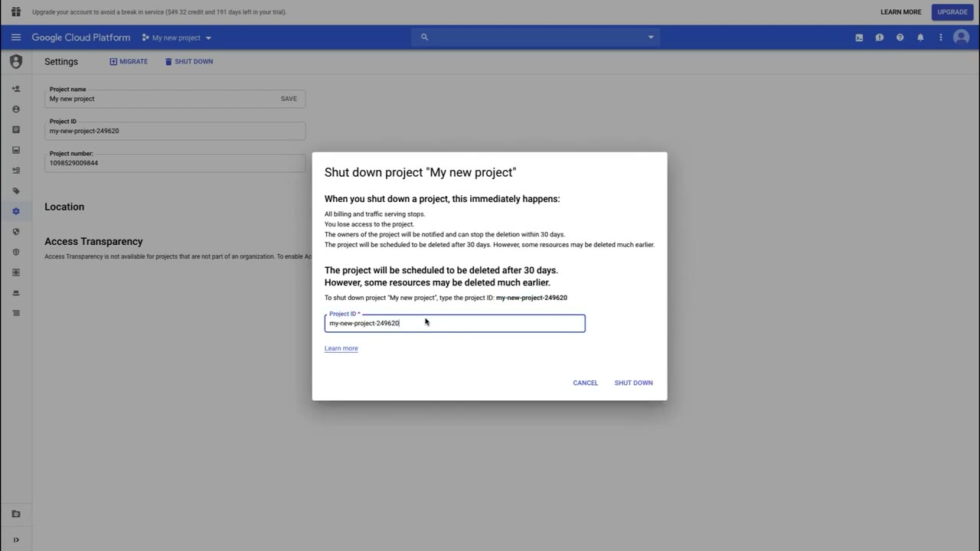Image resolution: width=980 pixels, height=551 pixels.
Task: Click SAVE next to Project name
Action: point(289,99)
